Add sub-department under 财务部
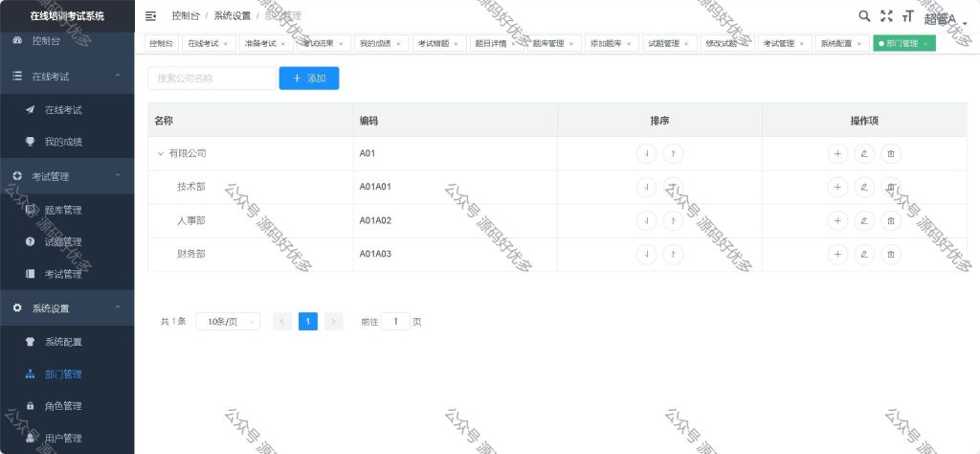 tap(837, 255)
